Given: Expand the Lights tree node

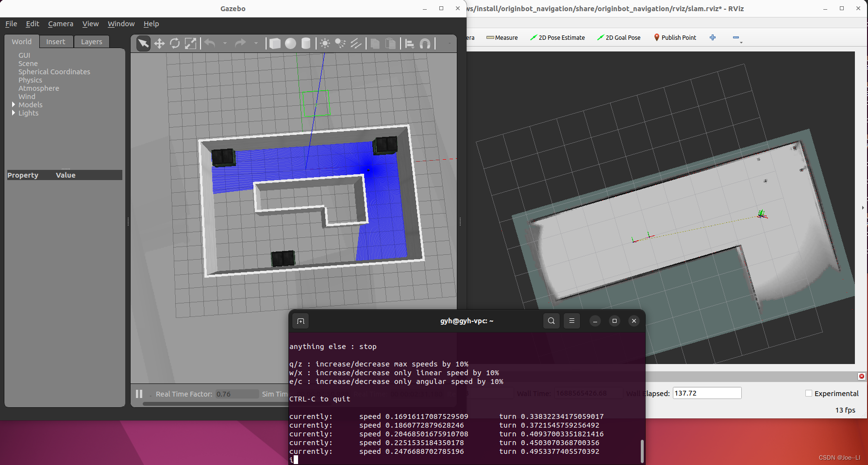Looking at the screenshot, I should [14, 113].
